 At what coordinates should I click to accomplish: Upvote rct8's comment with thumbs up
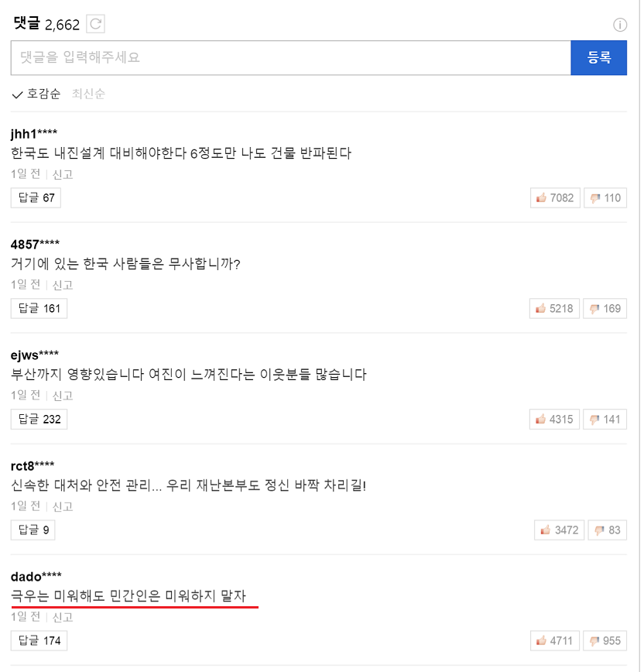(x=558, y=530)
